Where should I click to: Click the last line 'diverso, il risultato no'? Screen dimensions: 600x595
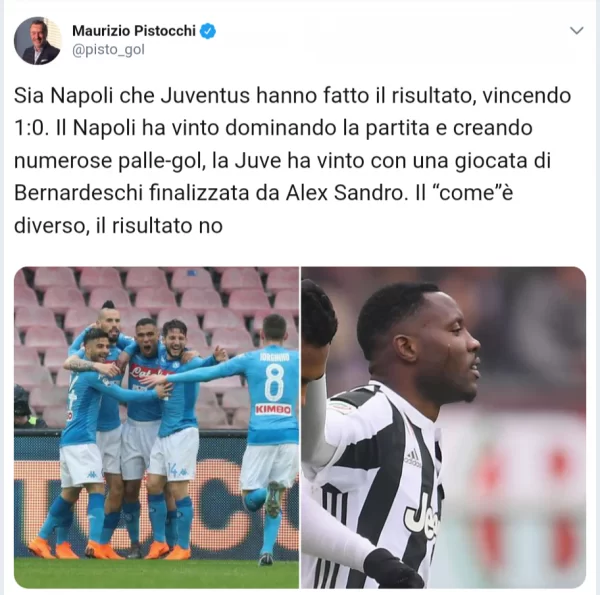pos(118,226)
